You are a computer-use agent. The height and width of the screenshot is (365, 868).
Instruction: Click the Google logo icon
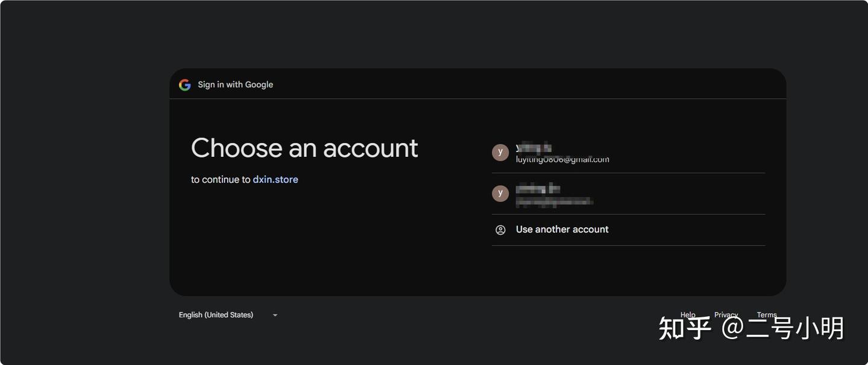point(184,84)
